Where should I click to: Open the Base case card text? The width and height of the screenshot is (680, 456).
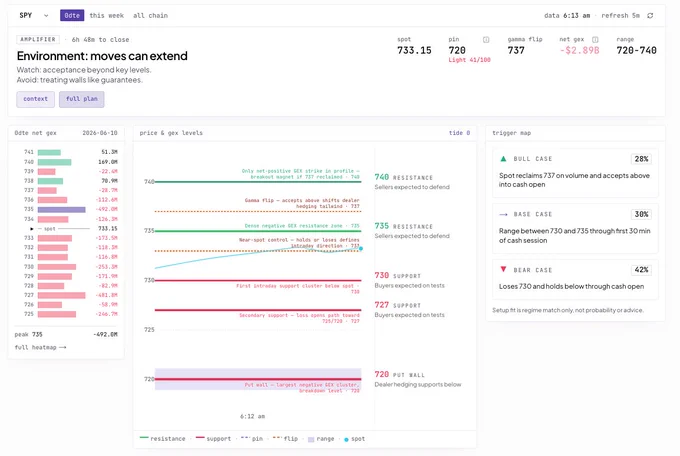point(574,236)
